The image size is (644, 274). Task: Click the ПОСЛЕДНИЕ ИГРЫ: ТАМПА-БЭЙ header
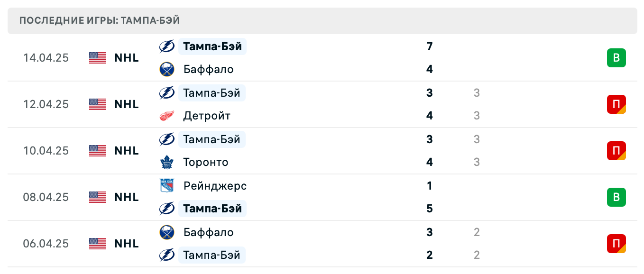point(98,20)
